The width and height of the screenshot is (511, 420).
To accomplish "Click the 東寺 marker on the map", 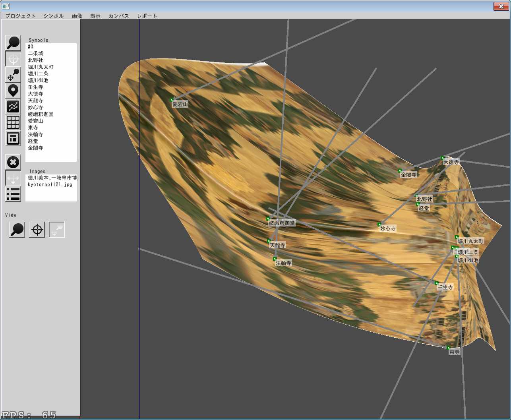I will click(449, 348).
